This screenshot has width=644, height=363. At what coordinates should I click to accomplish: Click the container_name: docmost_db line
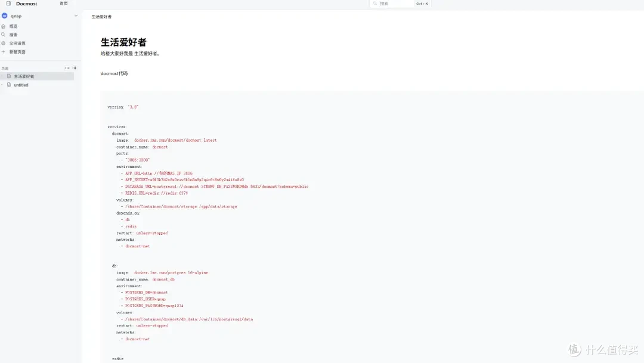tap(145, 279)
